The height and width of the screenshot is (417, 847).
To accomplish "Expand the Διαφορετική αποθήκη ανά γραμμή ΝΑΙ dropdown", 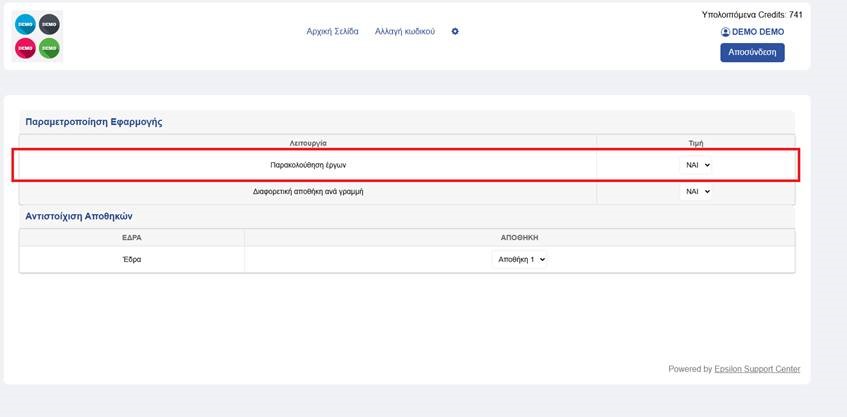I will (x=696, y=191).
